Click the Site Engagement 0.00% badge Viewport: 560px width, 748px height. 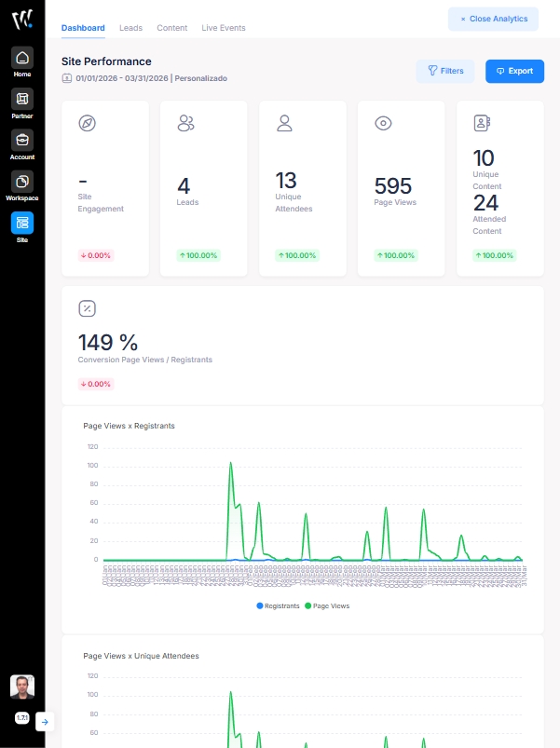click(x=96, y=255)
